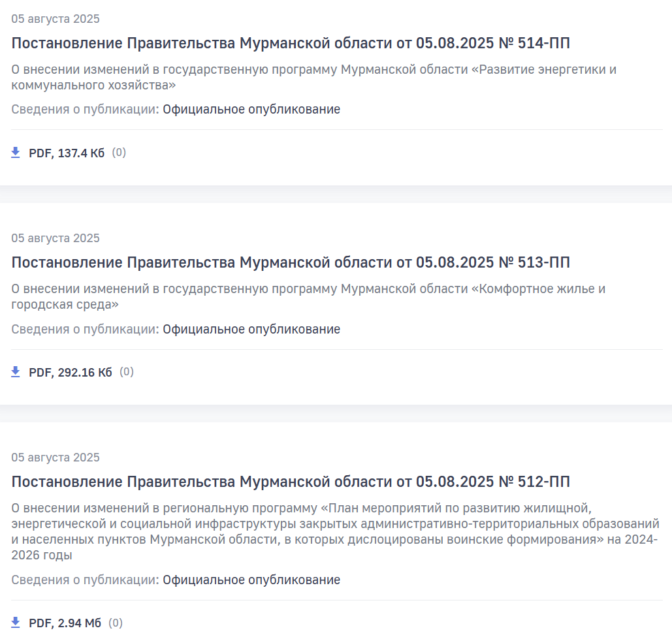This screenshot has width=672, height=639.
Task: Click download count (0) next to 2.94 Мб
Action: coord(116,622)
